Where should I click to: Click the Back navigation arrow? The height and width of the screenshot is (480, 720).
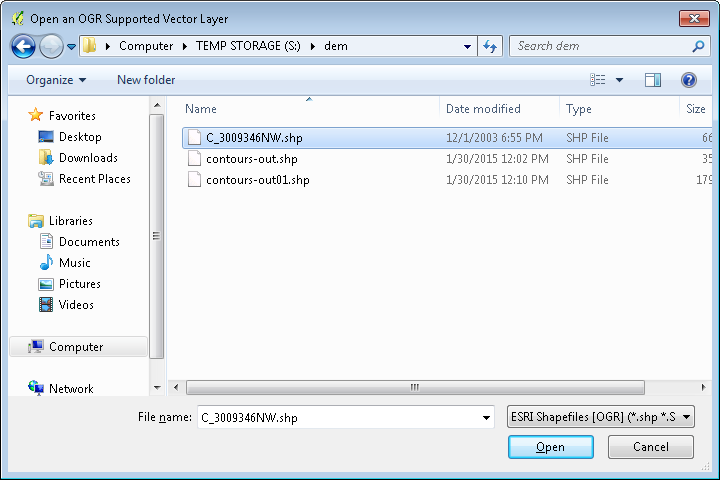tap(23, 46)
